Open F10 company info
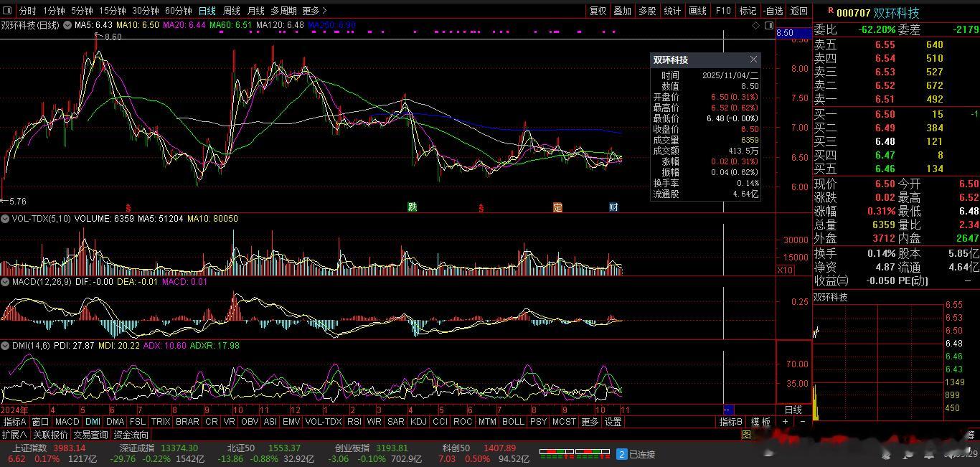The width and height of the screenshot is (980, 467). click(x=723, y=11)
